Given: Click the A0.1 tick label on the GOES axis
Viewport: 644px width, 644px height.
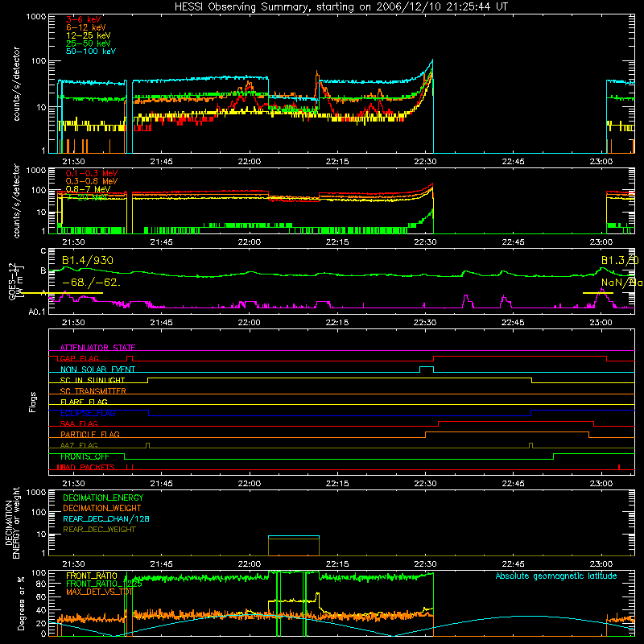Looking at the screenshot, I should [x=36, y=312].
